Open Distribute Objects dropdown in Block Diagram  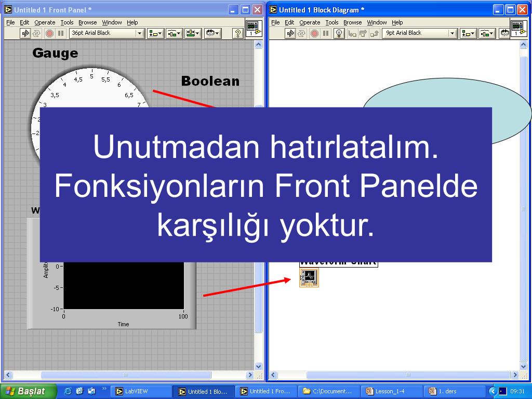coord(487,33)
